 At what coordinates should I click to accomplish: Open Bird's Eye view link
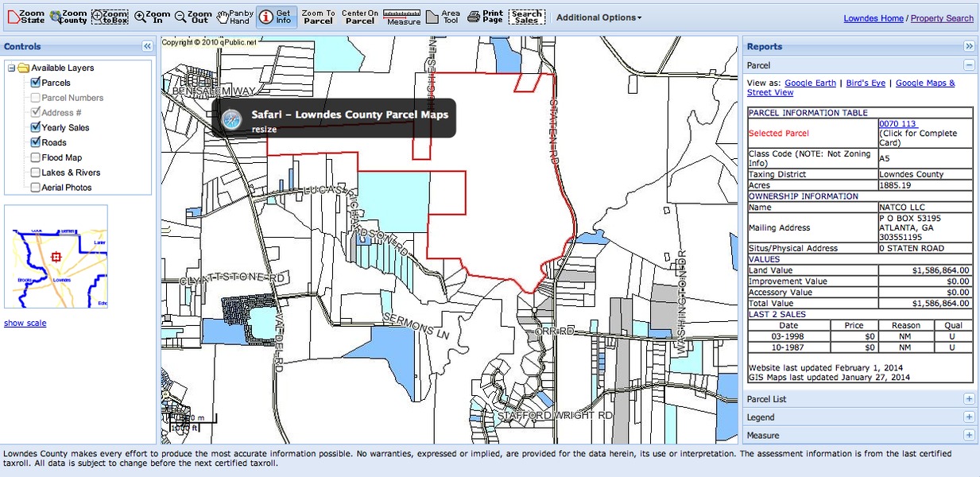click(866, 83)
